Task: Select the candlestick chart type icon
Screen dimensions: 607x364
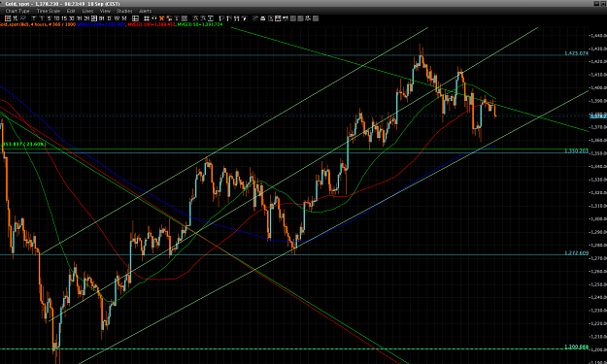Action: point(8,18)
